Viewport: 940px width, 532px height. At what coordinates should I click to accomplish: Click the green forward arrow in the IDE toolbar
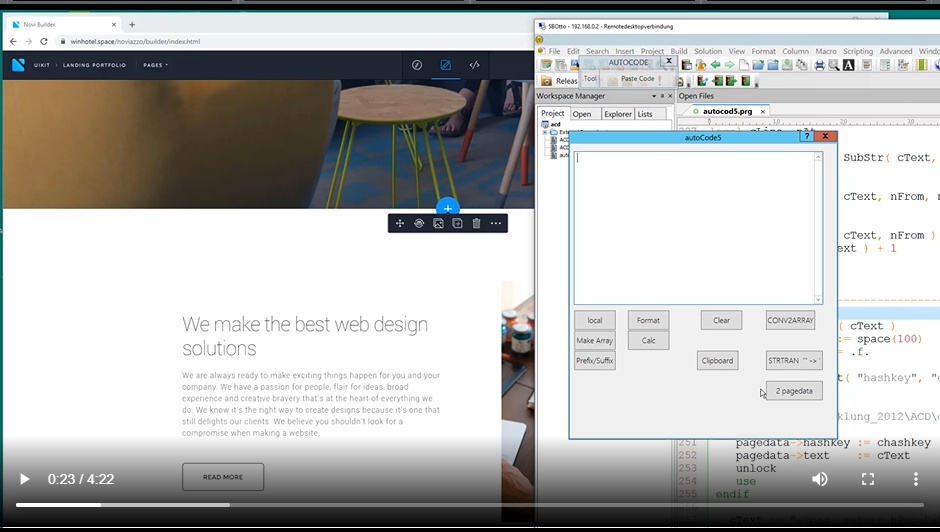coord(730,65)
